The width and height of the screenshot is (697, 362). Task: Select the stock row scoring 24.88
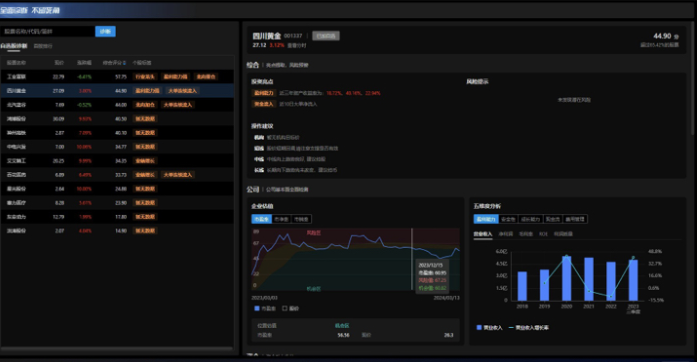(117, 189)
